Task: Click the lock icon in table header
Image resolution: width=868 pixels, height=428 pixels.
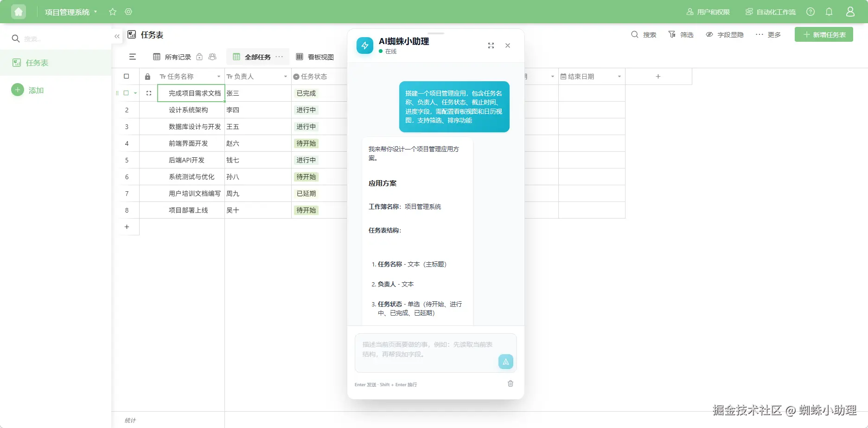Action: point(147,77)
